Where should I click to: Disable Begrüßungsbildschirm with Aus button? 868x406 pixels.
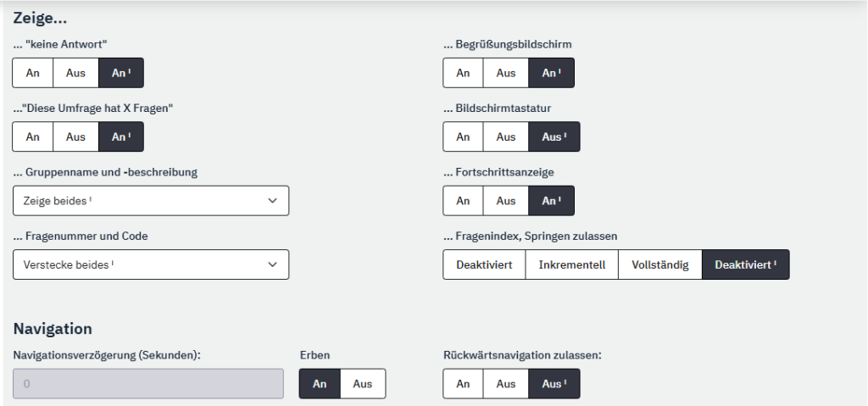click(506, 73)
